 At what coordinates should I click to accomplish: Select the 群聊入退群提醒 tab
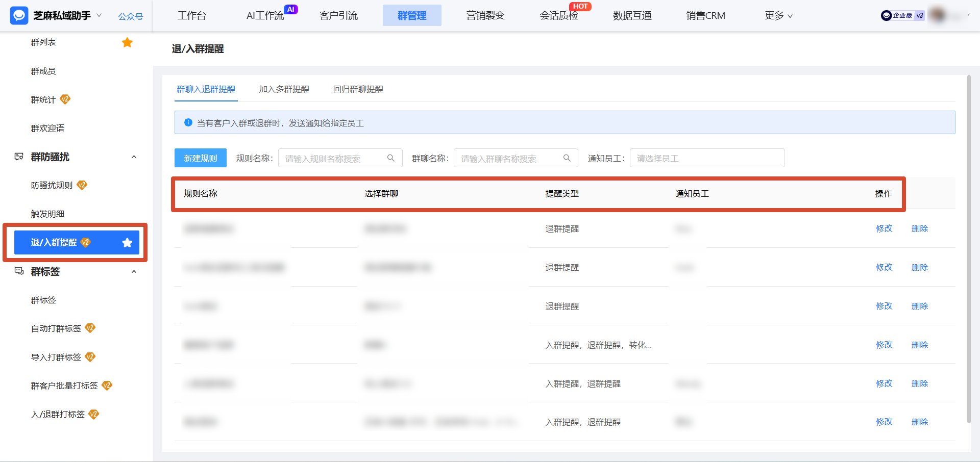tap(206, 89)
